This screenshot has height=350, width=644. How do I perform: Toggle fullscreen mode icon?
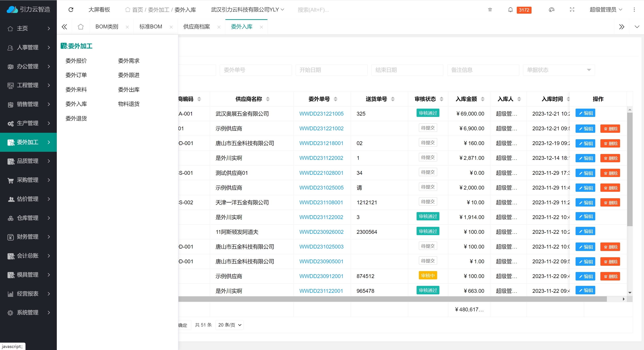click(x=572, y=9)
